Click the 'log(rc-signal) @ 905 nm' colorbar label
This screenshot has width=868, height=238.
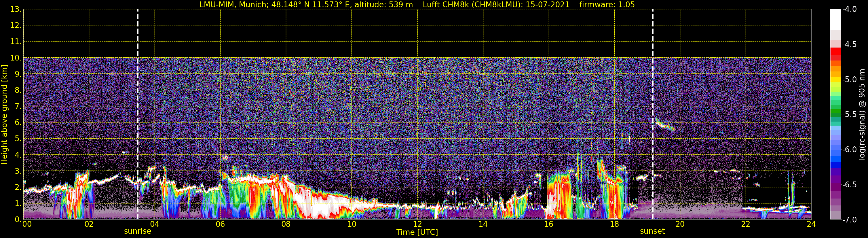(x=862, y=114)
